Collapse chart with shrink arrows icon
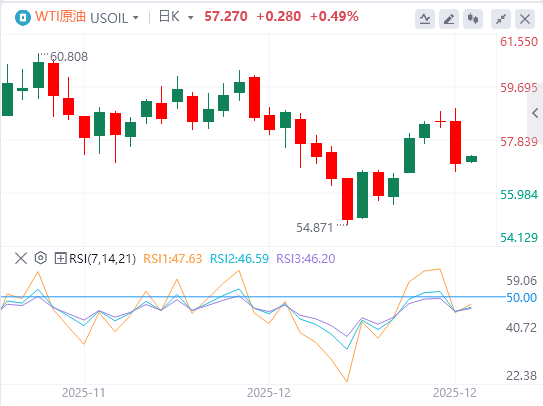 tap(501, 19)
